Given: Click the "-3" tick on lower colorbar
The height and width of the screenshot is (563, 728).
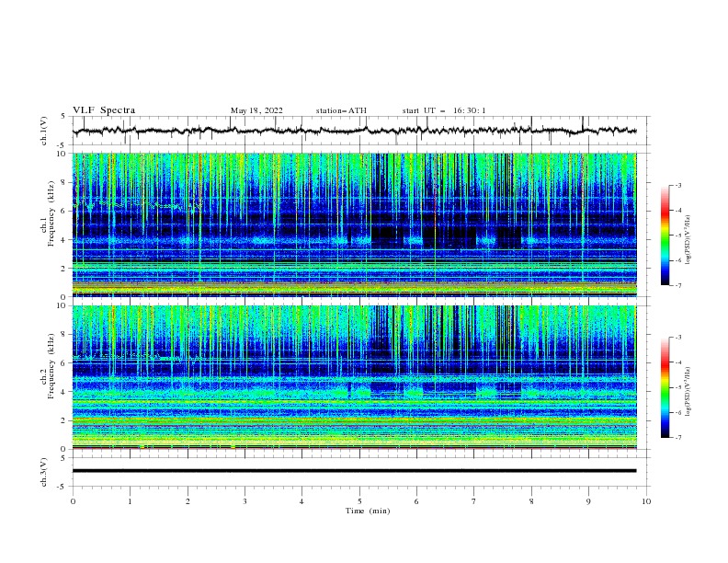Looking at the screenshot, I should tap(678, 338).
